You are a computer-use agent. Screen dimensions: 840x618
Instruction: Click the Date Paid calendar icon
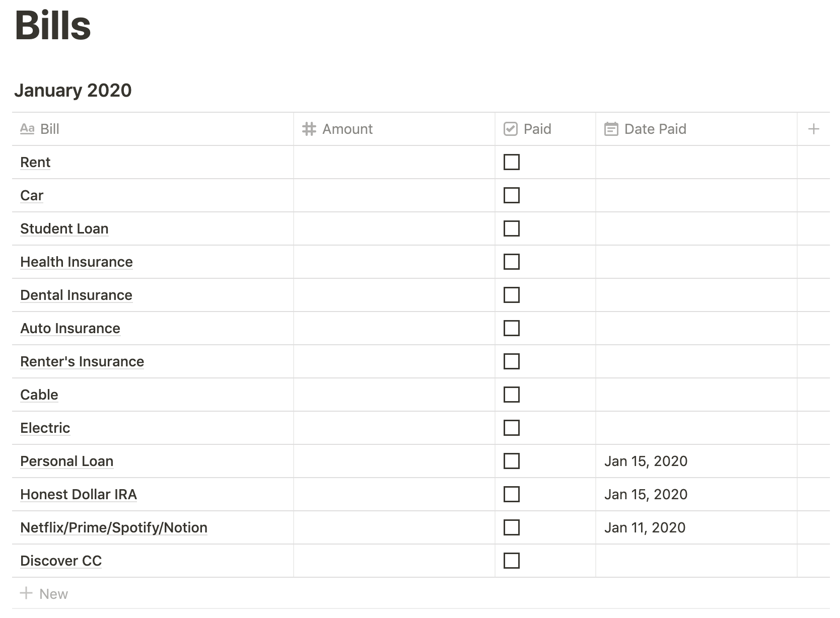[611, 129]
